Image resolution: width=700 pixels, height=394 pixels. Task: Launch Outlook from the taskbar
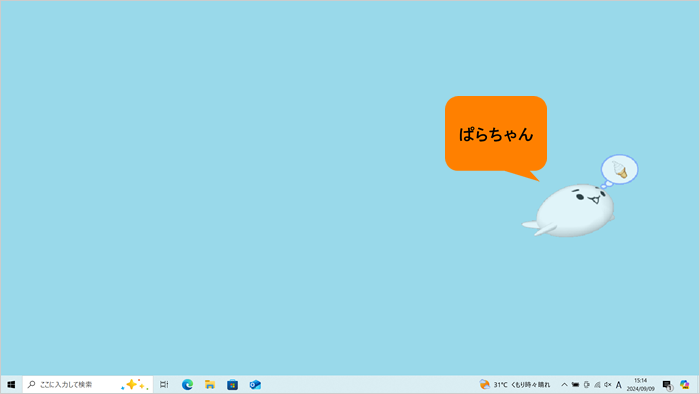(x=255, y=385)
